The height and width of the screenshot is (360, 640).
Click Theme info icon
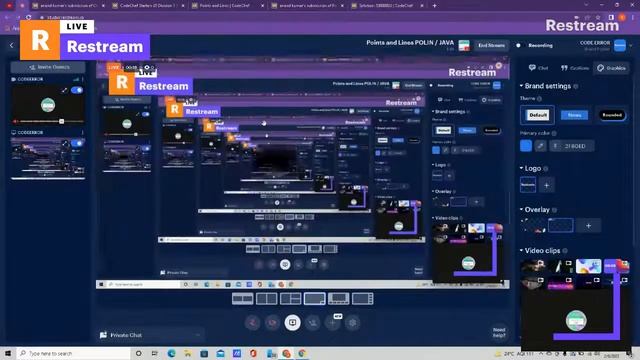(x=539, y=99)
